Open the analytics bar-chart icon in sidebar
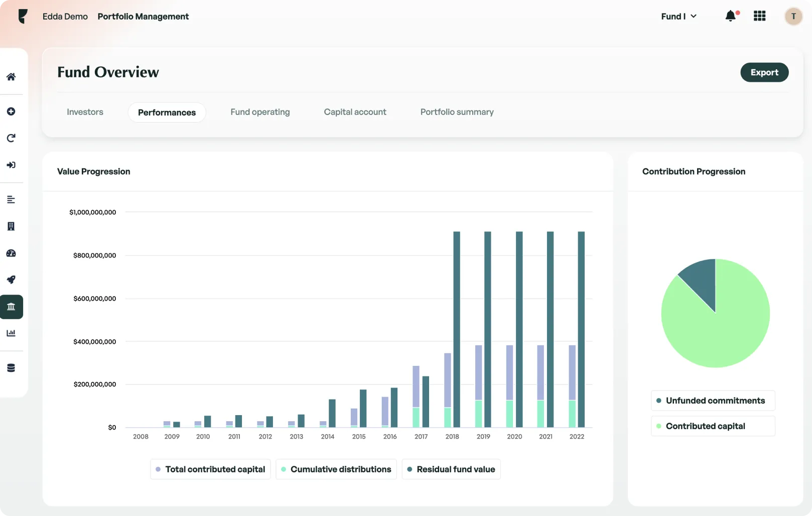Screen dimensions: 812x516 (x=11, y=333)
